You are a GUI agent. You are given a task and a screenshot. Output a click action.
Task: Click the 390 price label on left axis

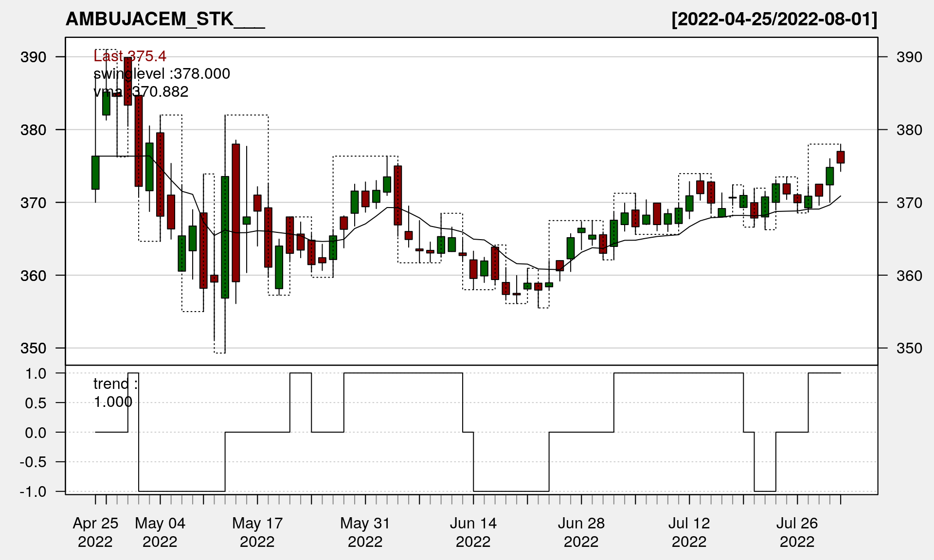33,57
